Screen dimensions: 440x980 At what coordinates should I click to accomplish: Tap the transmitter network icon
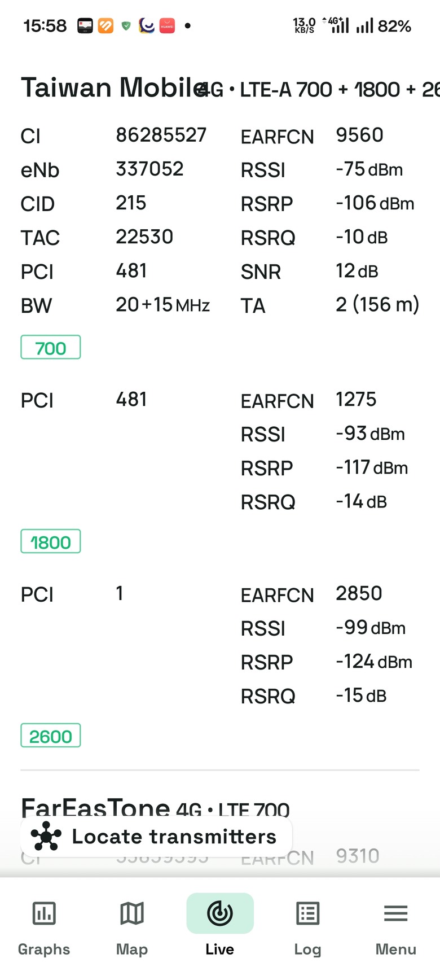[x=46, y=836]
